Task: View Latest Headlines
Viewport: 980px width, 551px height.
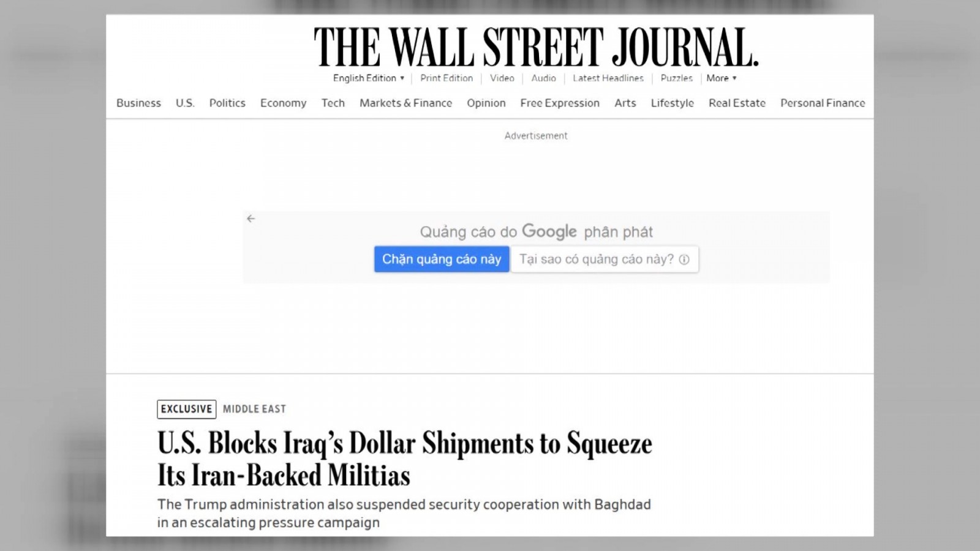Action: 608,78
